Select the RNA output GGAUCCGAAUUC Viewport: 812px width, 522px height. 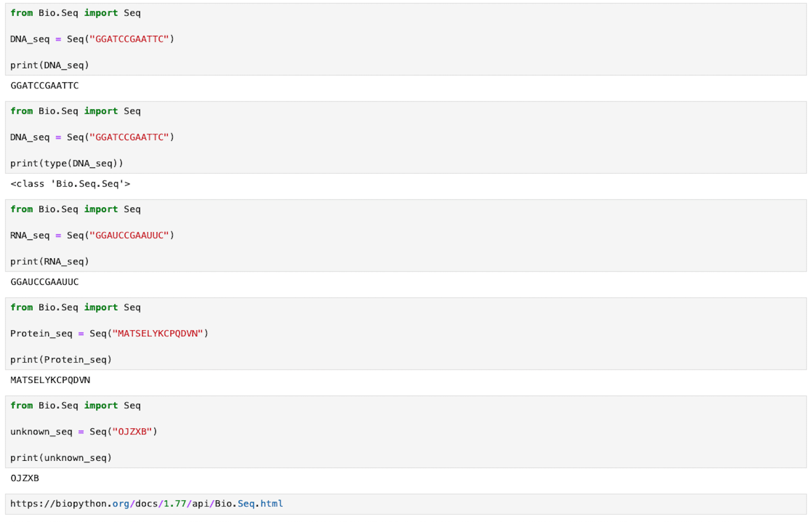(44, 282)
